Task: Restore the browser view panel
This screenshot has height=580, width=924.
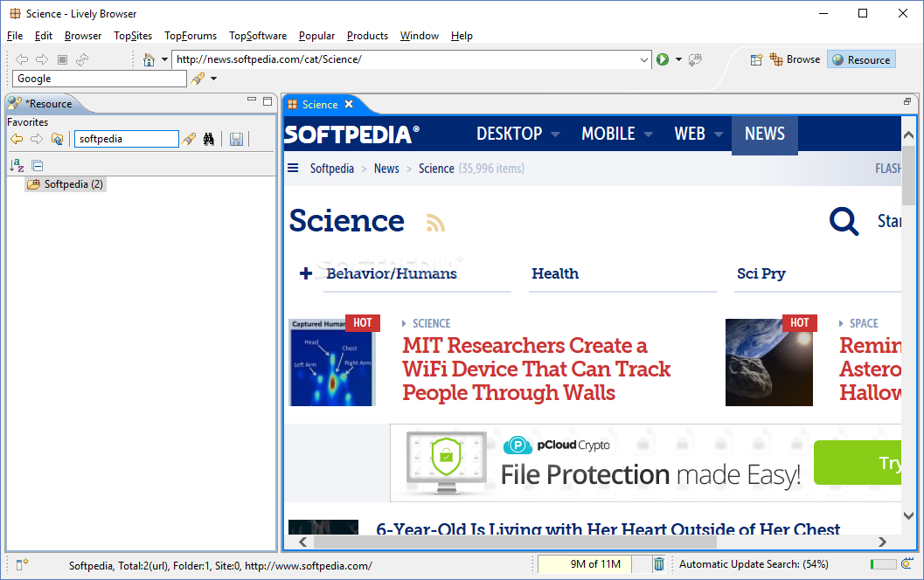Action: pyautogui.click(x=907, y=101)
